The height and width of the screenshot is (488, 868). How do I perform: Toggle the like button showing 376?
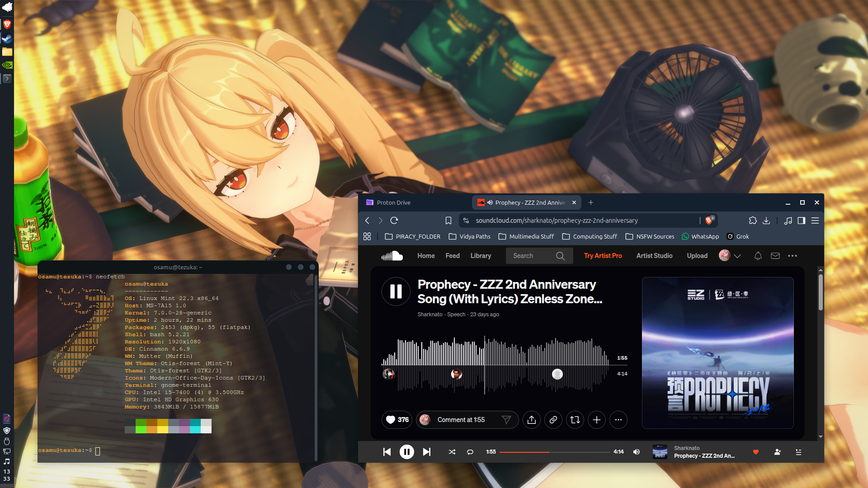click(x=397, y=420)
